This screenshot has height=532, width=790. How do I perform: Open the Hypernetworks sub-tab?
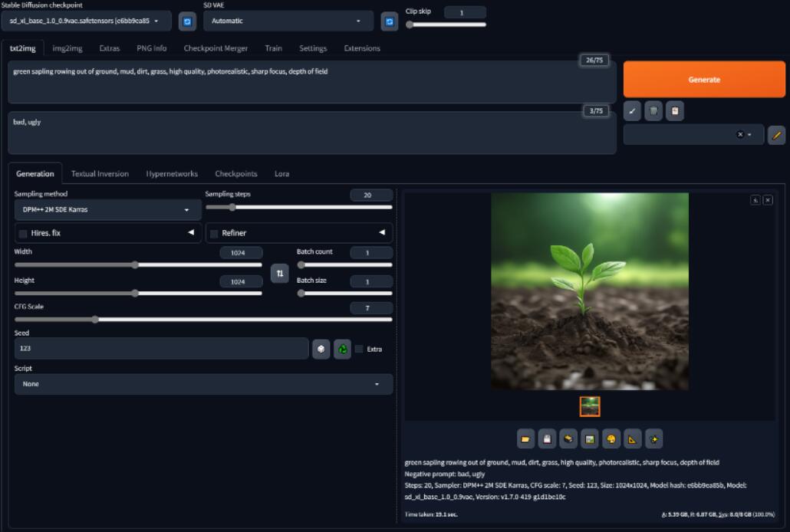point(172,174)
